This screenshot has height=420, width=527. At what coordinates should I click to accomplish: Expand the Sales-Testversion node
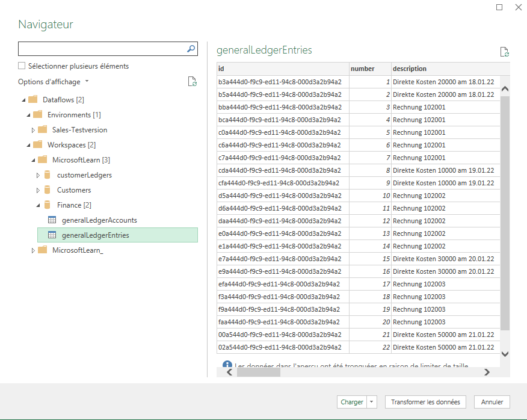33,130
